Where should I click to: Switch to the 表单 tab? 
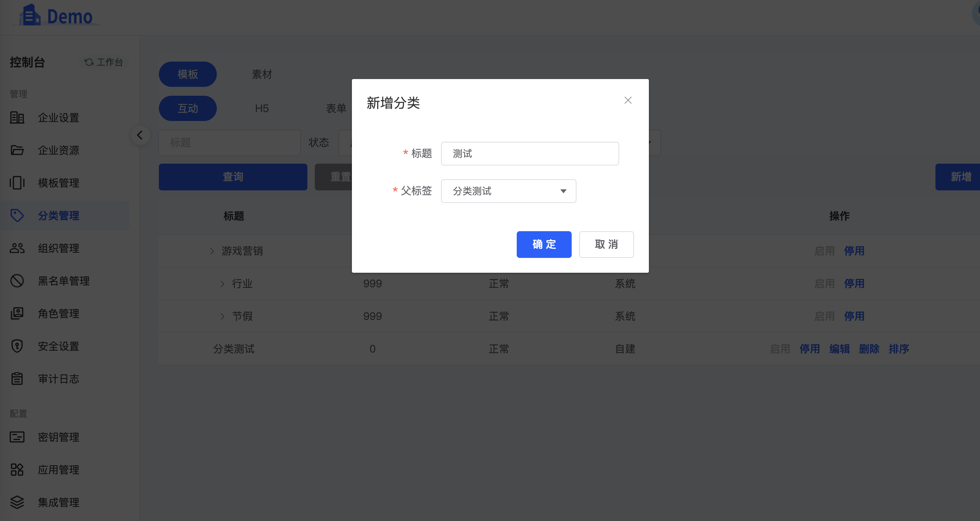coord(336,108)
